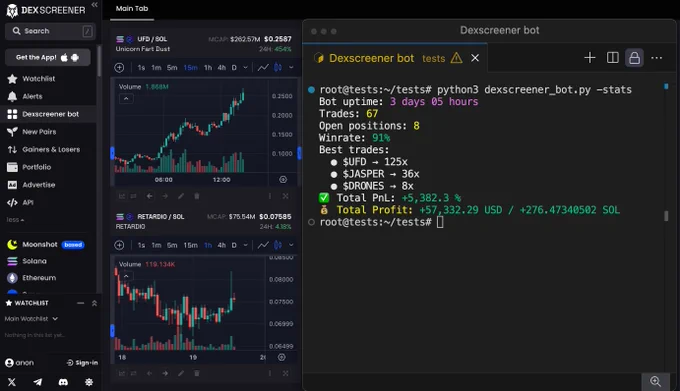Expand the timeframe dropdown chevron on RETARDIO chart

pyautogui.click(x=245, y=245)
